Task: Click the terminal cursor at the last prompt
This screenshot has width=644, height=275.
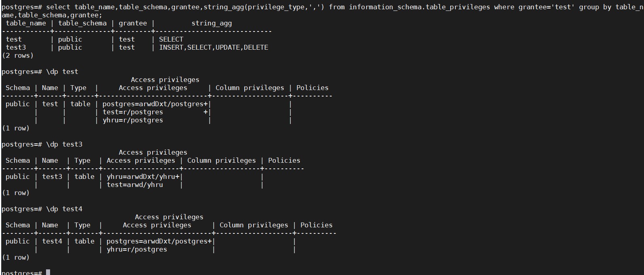Action: point(48,273)
